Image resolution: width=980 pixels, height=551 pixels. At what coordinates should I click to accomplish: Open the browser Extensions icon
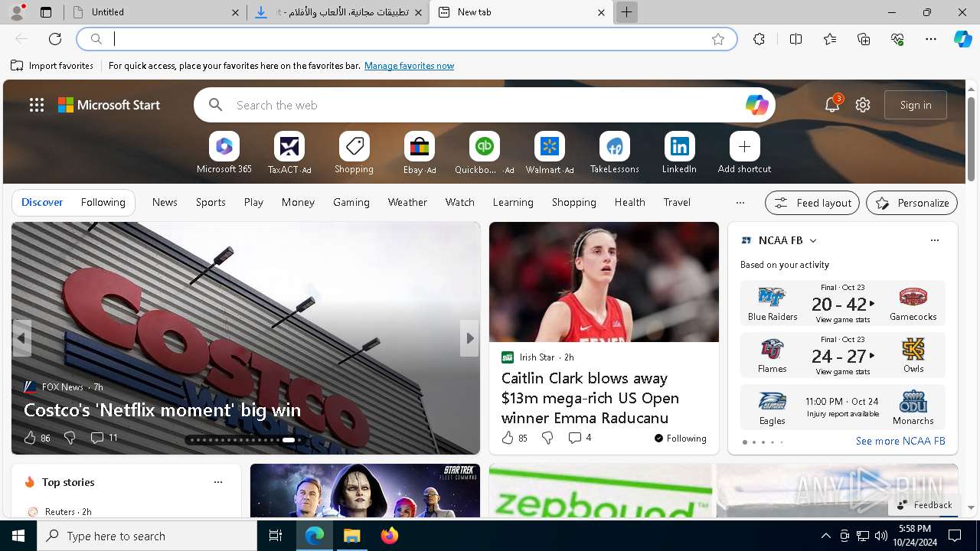click(x=759, y=39)
